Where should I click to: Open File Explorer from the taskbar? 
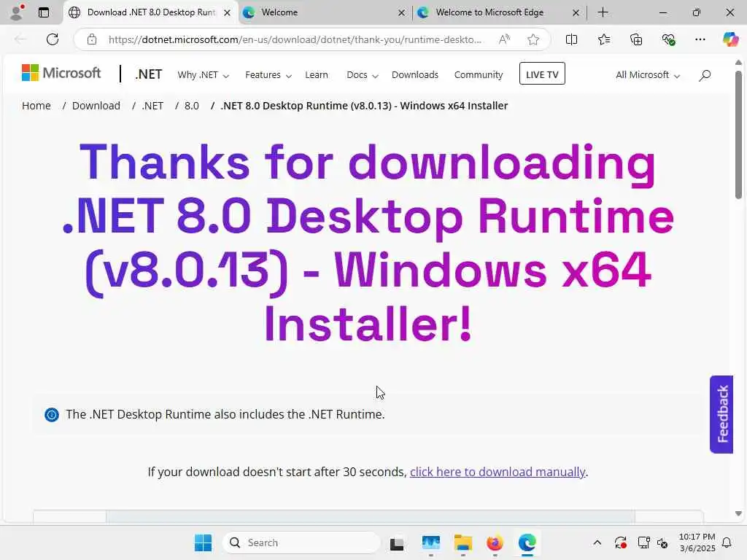[x=462, y=542]
